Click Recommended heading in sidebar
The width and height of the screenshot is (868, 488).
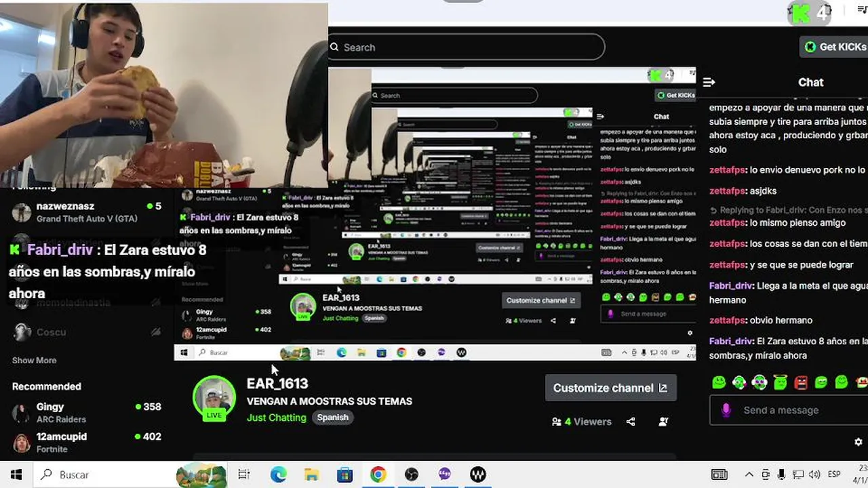click(46, 386)
